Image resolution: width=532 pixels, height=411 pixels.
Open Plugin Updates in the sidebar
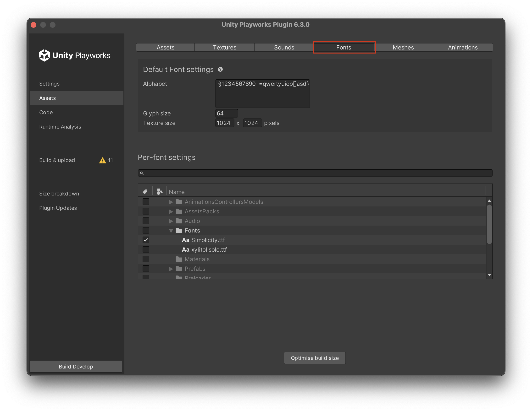click(x=76, y=208)
